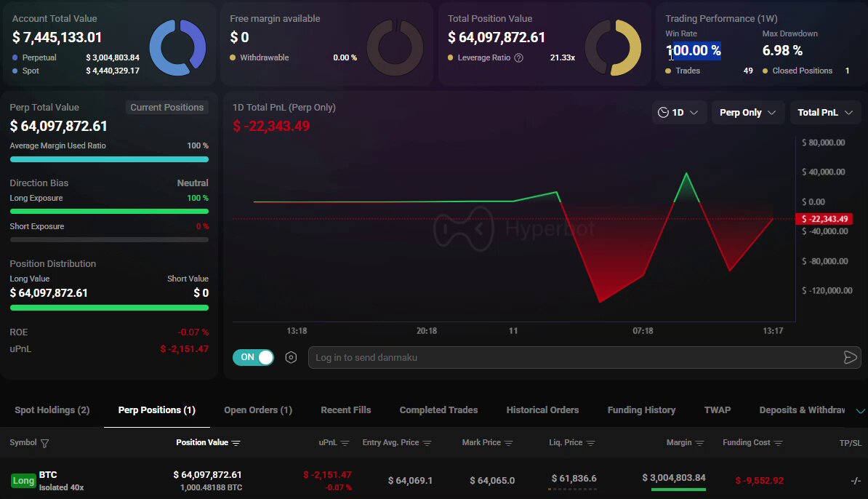Click the send danmaku arrow icon
Viewport: 868px width, 499px height.
(x=851, y=358)
